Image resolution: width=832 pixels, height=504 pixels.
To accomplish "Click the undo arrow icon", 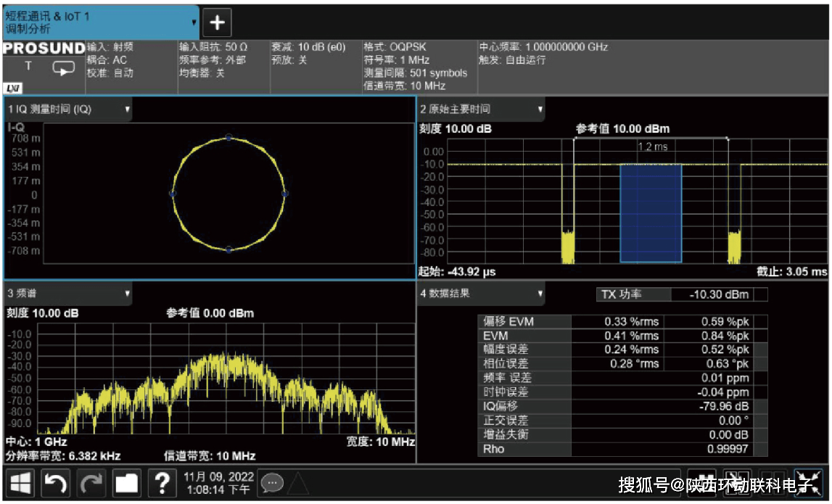I will pyautogui.click(x=56, y=483).
